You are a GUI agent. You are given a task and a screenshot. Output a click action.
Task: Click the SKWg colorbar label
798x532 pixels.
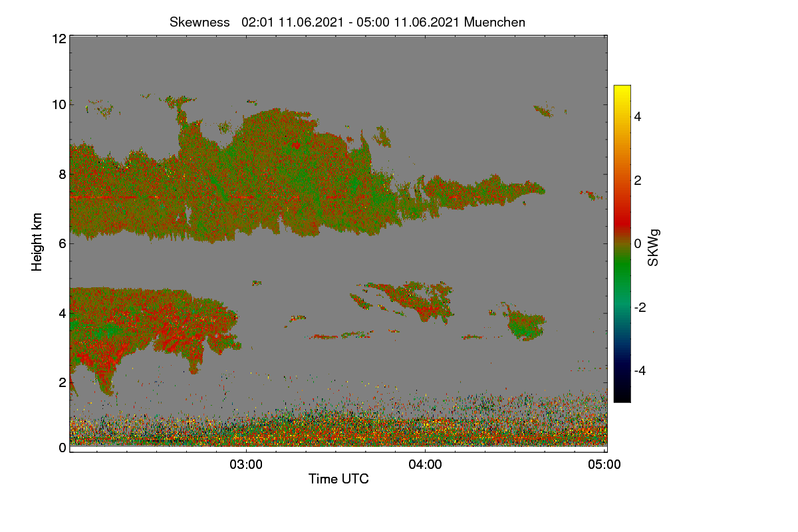click(654, 247)
